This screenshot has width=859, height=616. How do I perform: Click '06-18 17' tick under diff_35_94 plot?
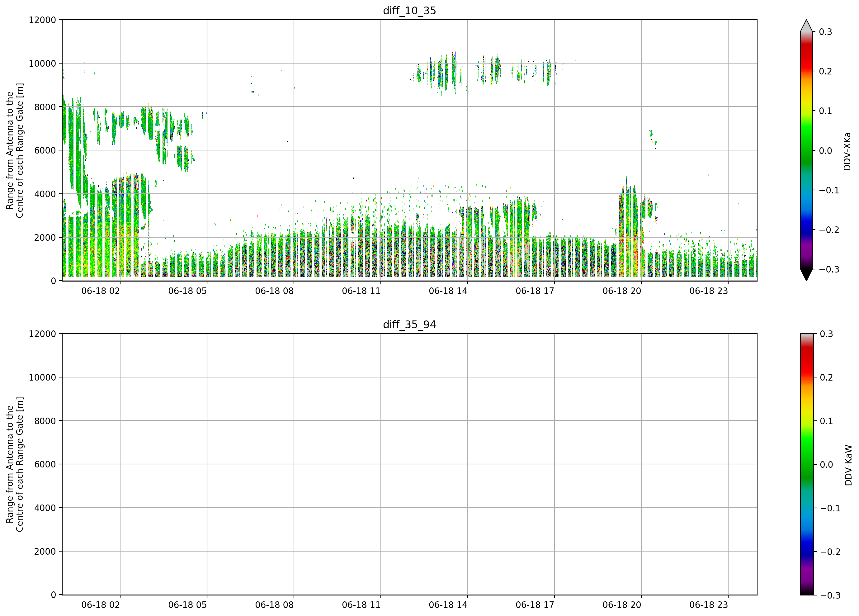535,605
